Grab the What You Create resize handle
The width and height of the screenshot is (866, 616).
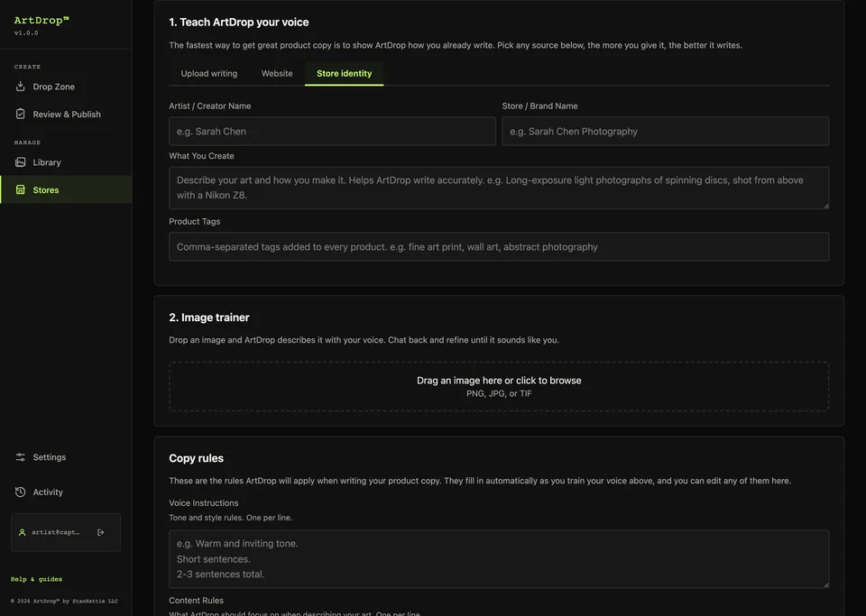coord(825,206)
